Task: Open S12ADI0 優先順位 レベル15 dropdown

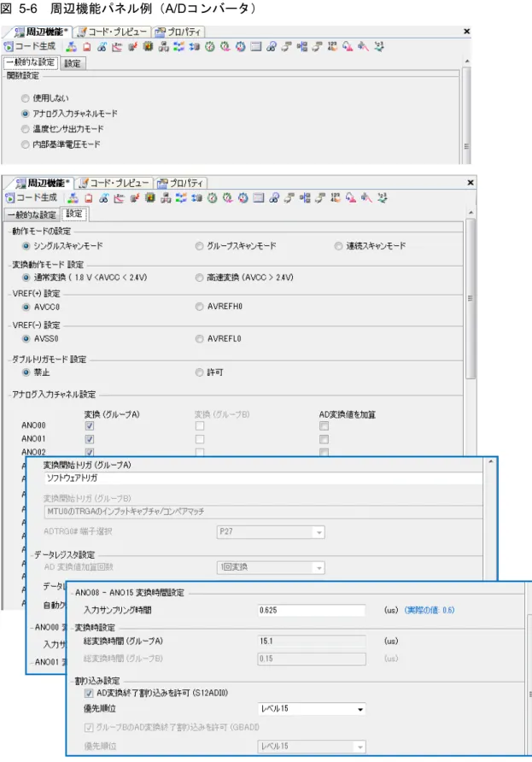Action: coord(312,709)
